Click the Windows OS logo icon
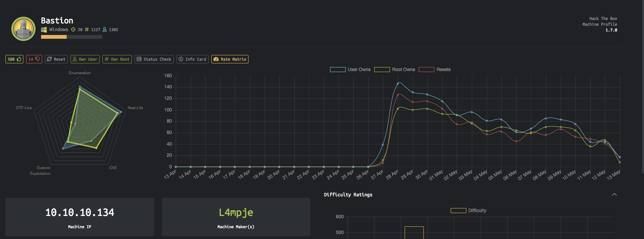The image size is (644, 239). pos(44,30)
